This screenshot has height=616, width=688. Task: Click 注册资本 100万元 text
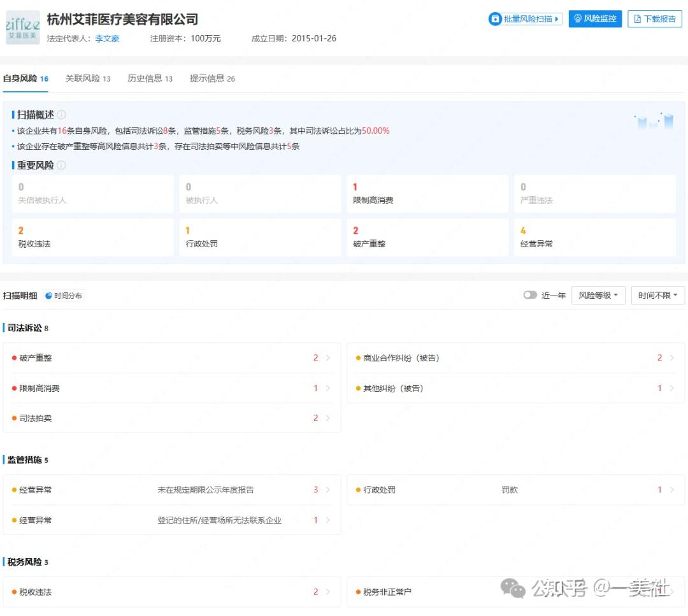(x=185, y=39)
